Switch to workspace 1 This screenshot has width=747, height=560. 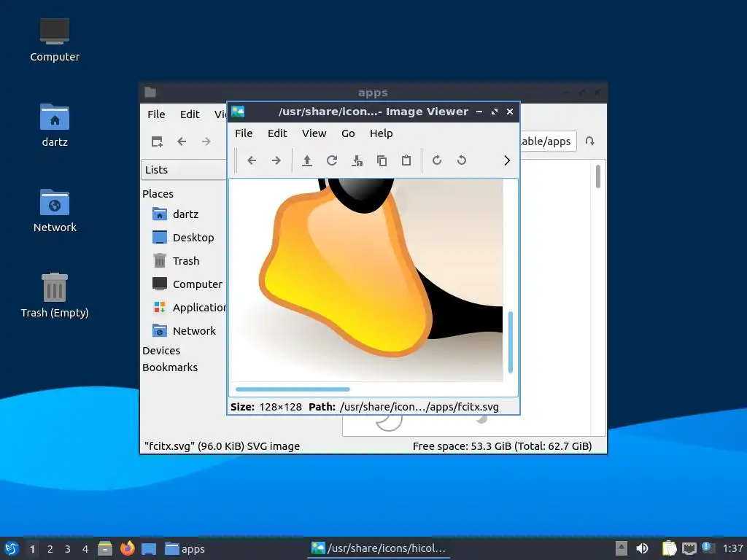click(32, 549)
